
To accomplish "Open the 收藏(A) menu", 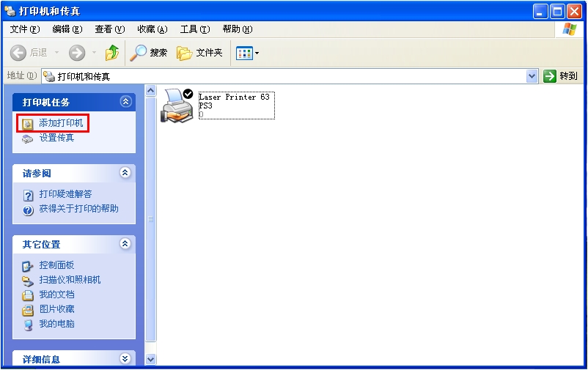I will point(152,29).
